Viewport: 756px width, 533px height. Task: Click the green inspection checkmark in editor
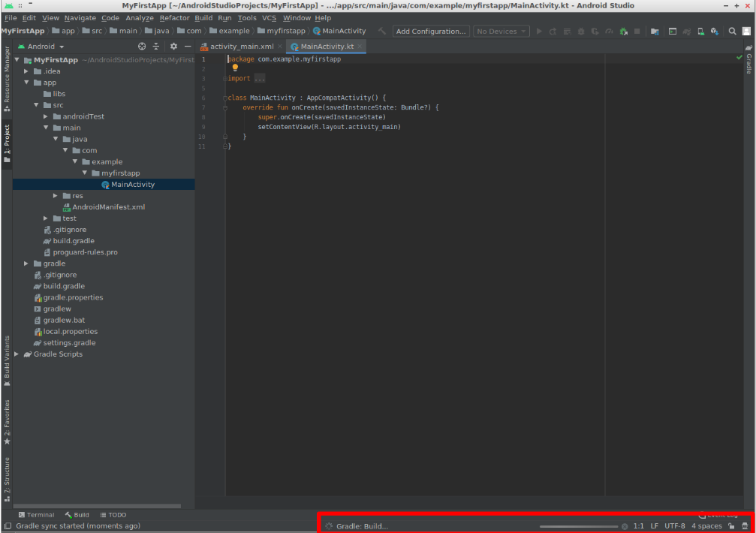(x=739, y=57)
